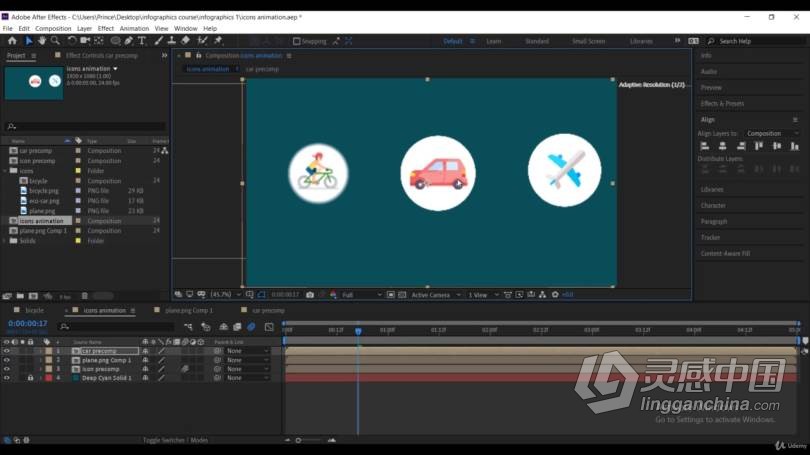Click the timeline zoom slider at bottom
Viewport: 810px width, 455px height.
click(309, 440)
